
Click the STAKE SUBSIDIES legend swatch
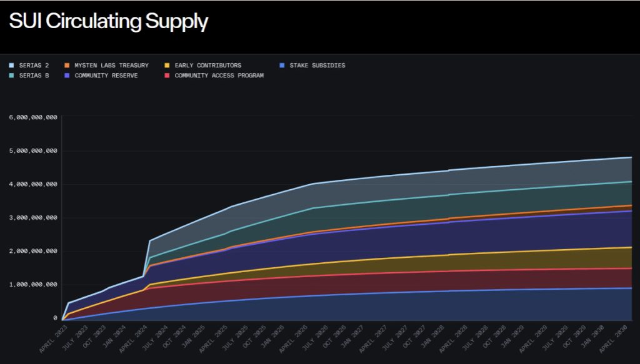point(281,65)
